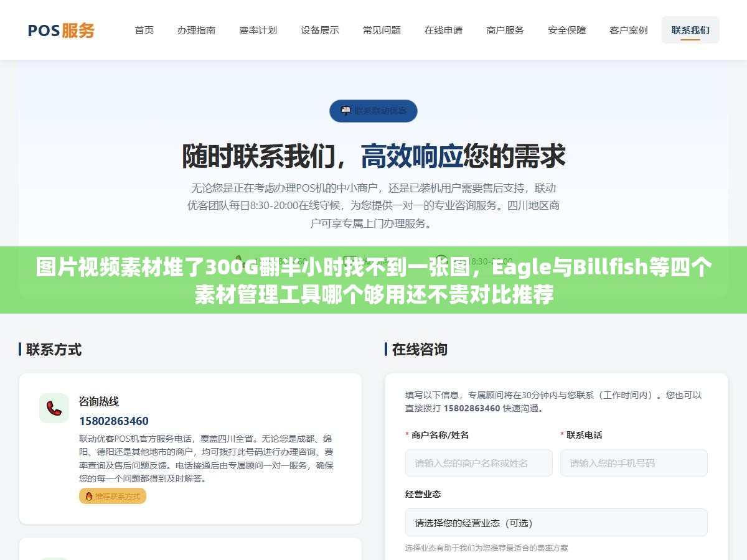Open the 办理指南 nav item

(x=196, y=30)
